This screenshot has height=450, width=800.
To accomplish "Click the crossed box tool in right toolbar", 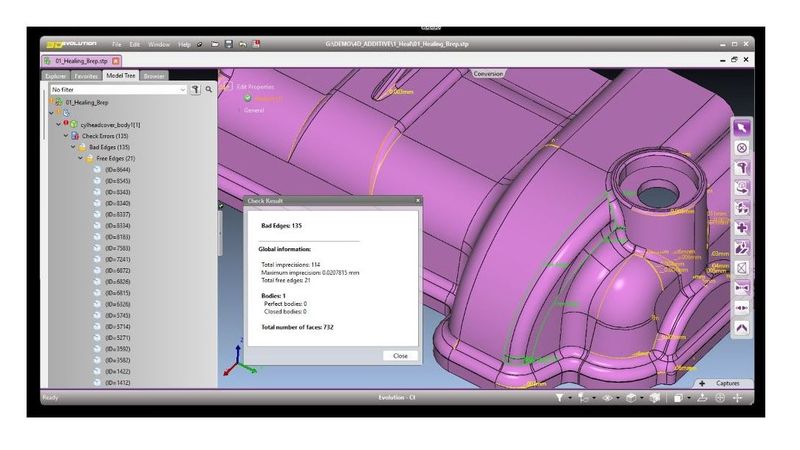I will point(741,268).
